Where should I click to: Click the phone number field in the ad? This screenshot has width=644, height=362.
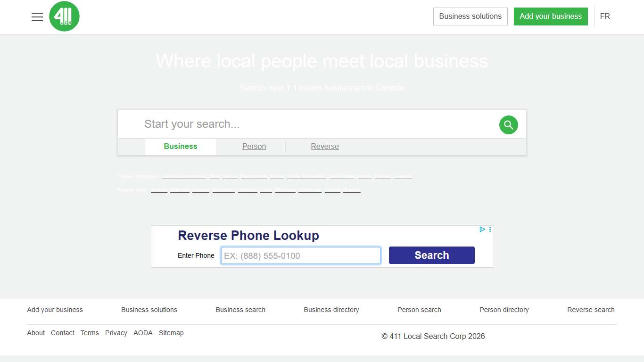[x=300, y=255]
